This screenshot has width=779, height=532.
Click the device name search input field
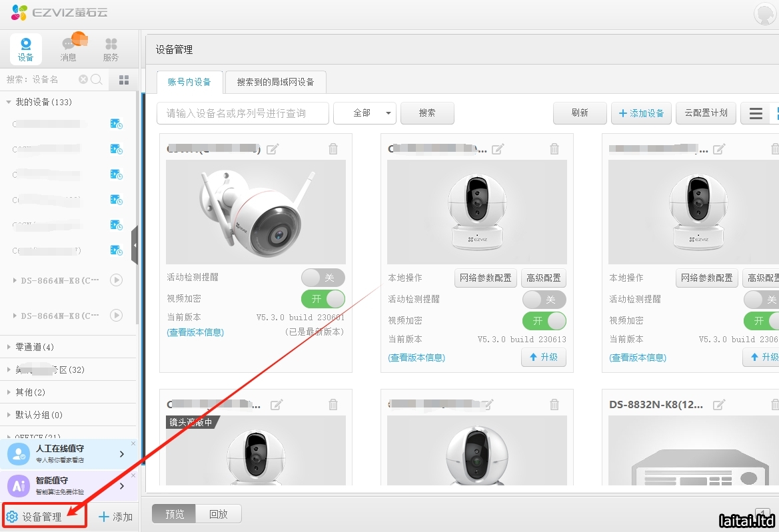(x=243, y=113)
